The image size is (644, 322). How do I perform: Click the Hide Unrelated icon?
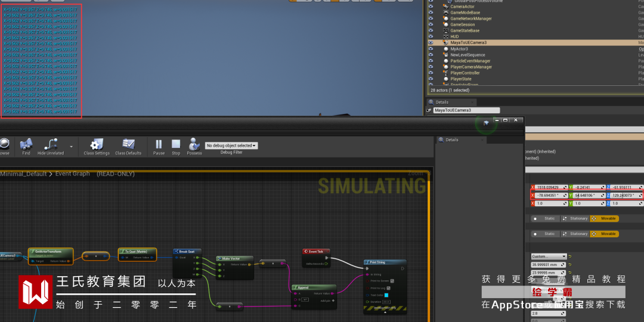pos(51,147)
